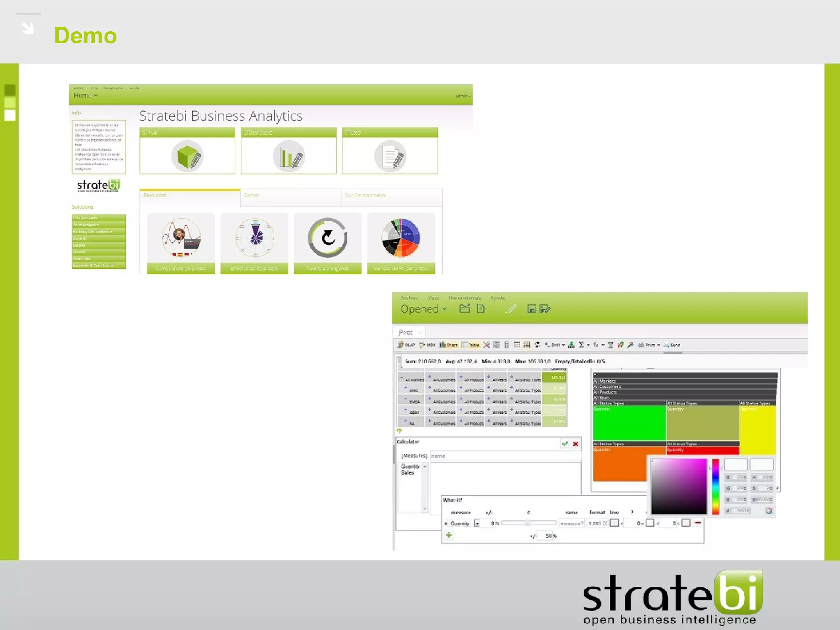Click the save disk icon

coord(532,309)
